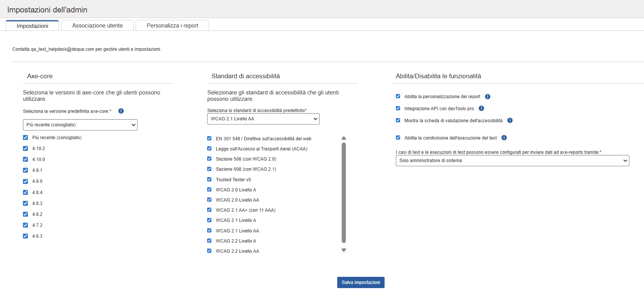644x296 pixels.
Task: Toggle the WCAG 2.2 Livello AA checkbox
Action: point(209,251)
